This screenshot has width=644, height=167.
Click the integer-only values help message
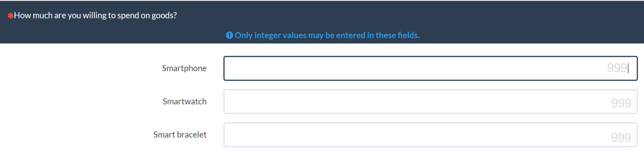coord(327,35)
